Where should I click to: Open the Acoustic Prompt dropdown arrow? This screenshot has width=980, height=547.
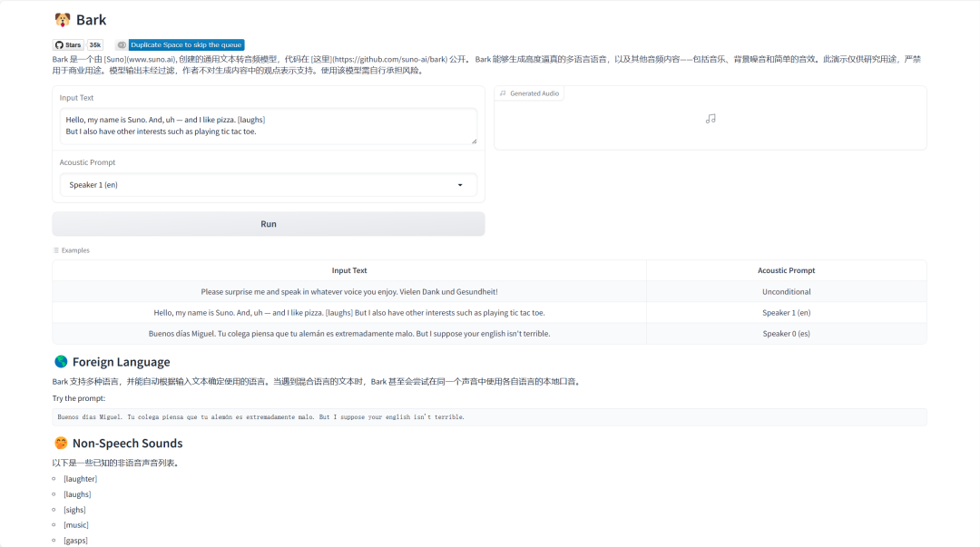[460, 185]
